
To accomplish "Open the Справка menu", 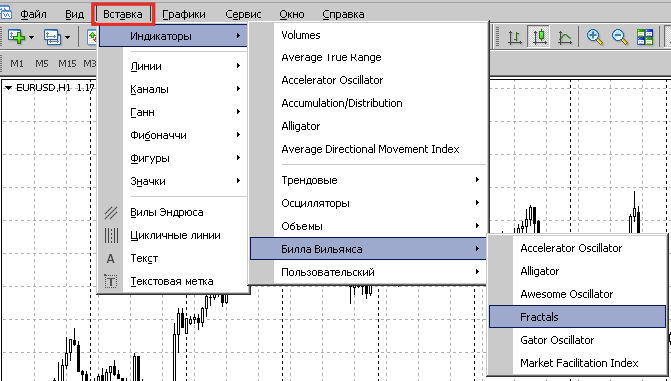I will [343, 14].
